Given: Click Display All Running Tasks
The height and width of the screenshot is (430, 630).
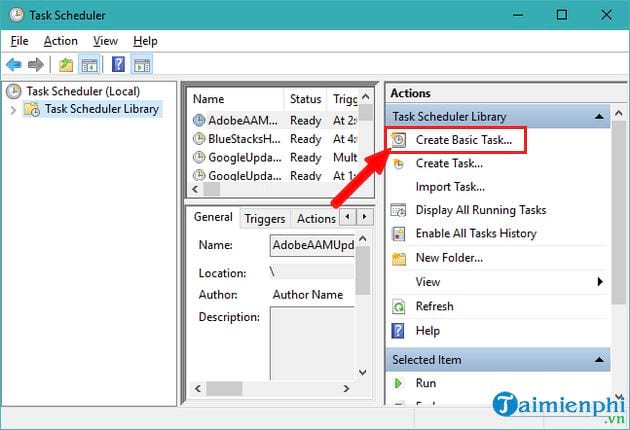Looking at the screenshot, I should pyautogui.click(x=481, y=210).
